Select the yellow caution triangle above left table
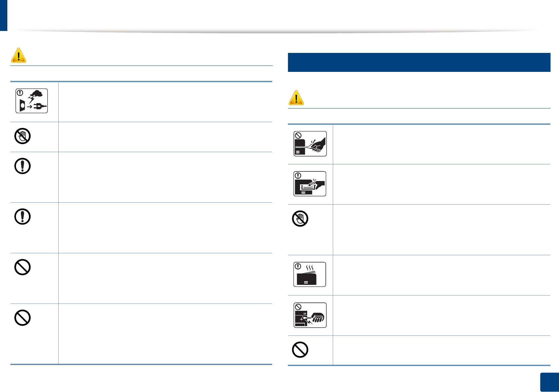 coord(19,55)
